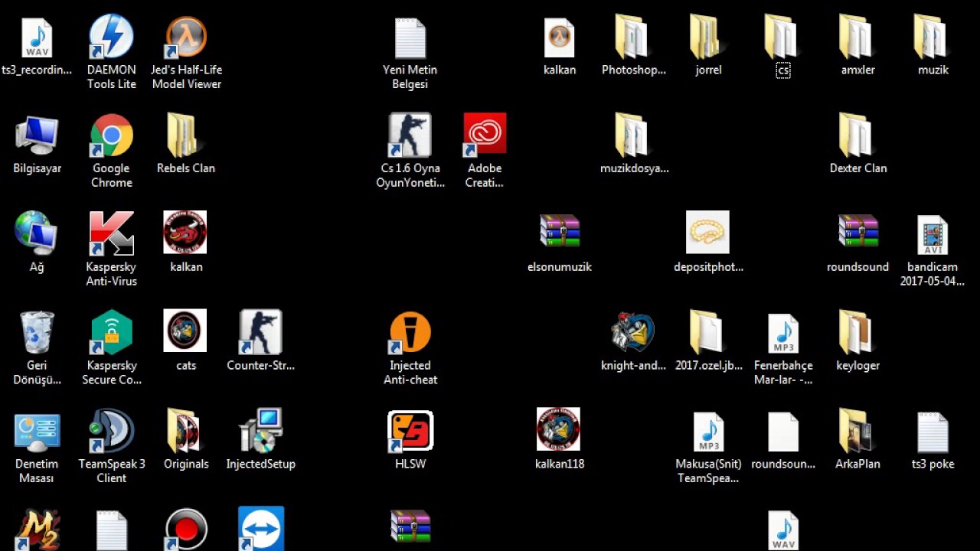The width and height of the screenshot is (980, 551).
Task: Select the HLSW shortcut icon
Action: coord(410,431)
